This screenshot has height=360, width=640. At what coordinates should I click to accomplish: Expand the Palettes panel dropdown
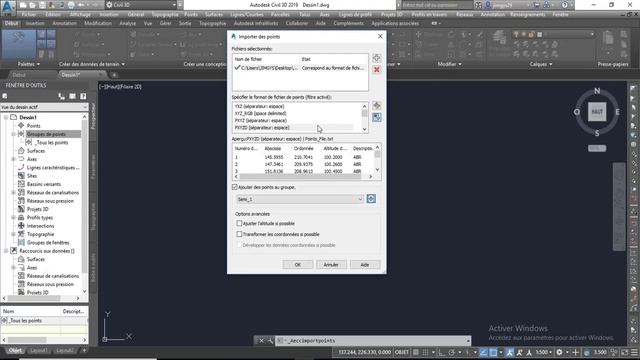coord(29,64)
